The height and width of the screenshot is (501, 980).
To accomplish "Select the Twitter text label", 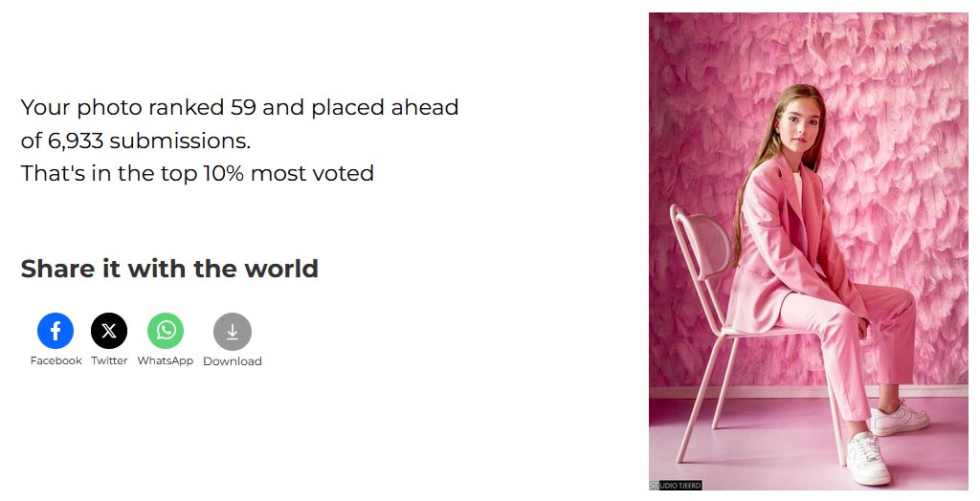I will point(109,360).
